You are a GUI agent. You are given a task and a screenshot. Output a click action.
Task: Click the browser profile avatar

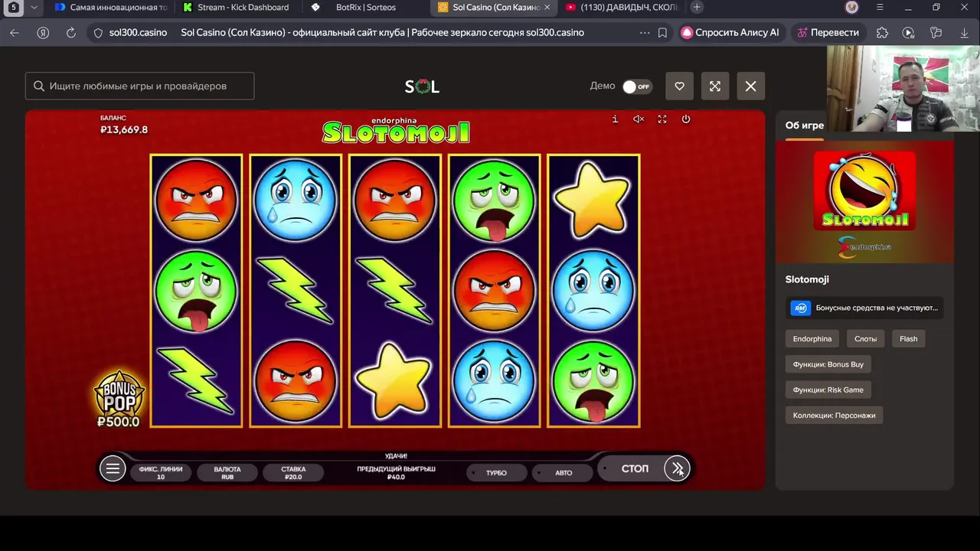tap(852, 8)
